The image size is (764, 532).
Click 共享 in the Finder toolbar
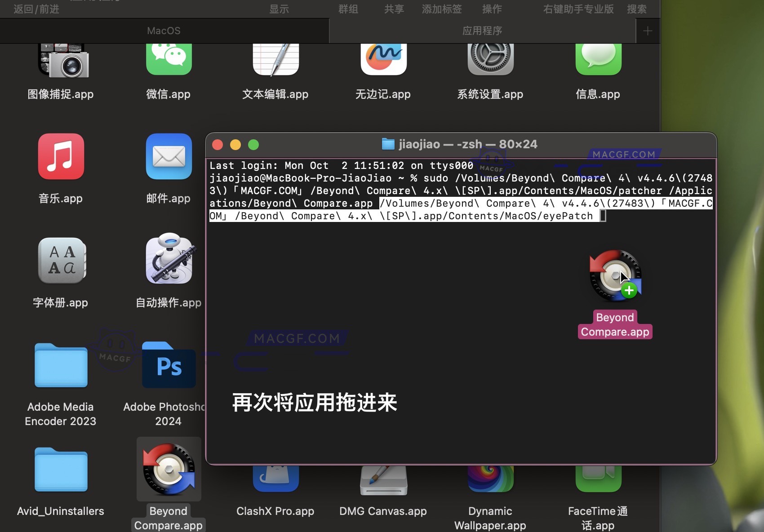tap(394, 9)
